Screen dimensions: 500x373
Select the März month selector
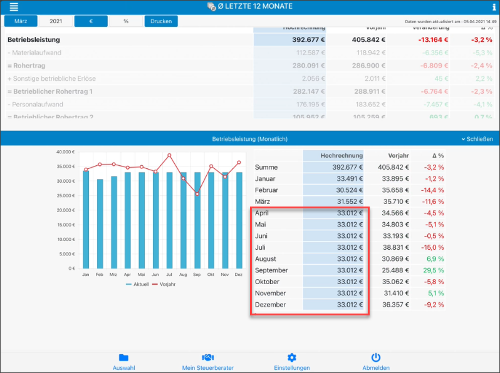pyautogui.click(x=21, y=21)
